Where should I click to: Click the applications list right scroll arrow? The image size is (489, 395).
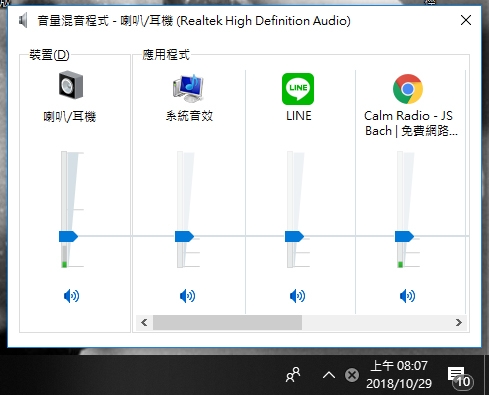(x=459, y=323)
